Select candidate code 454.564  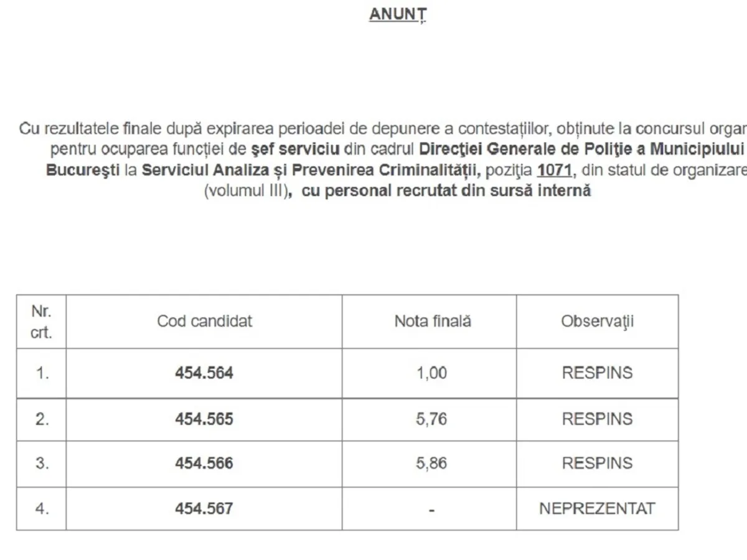pos(204,373)
